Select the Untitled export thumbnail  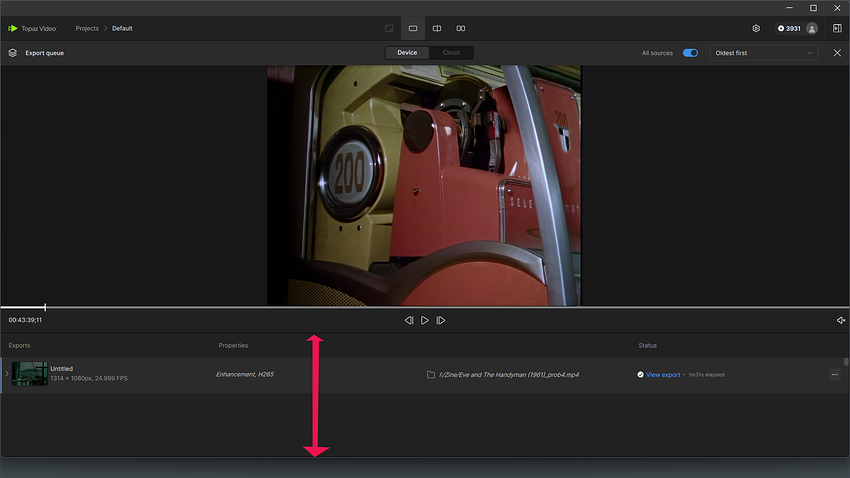pos(29,374)
